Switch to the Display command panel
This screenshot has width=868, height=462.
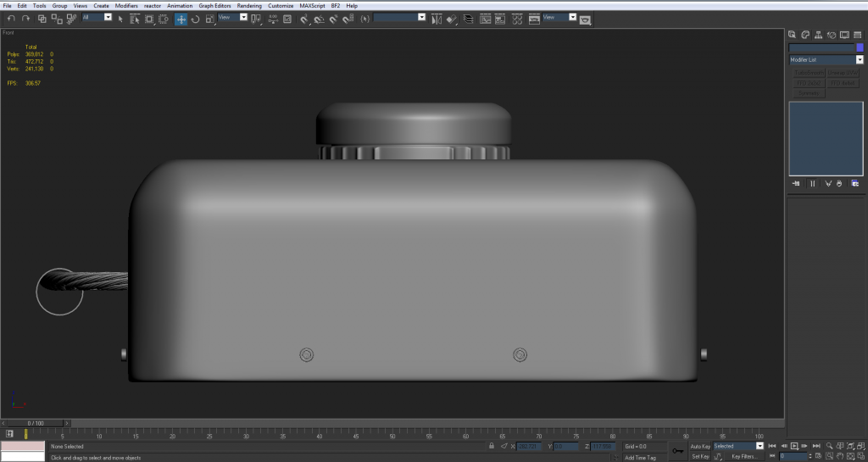(846, 35)
